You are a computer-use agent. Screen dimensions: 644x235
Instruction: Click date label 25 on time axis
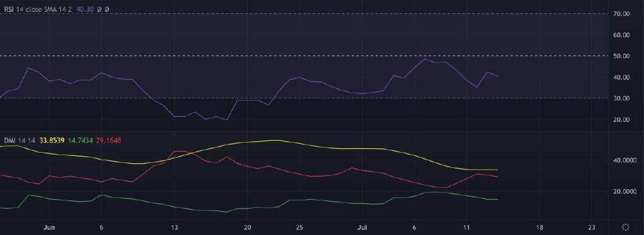coord(299,227)
